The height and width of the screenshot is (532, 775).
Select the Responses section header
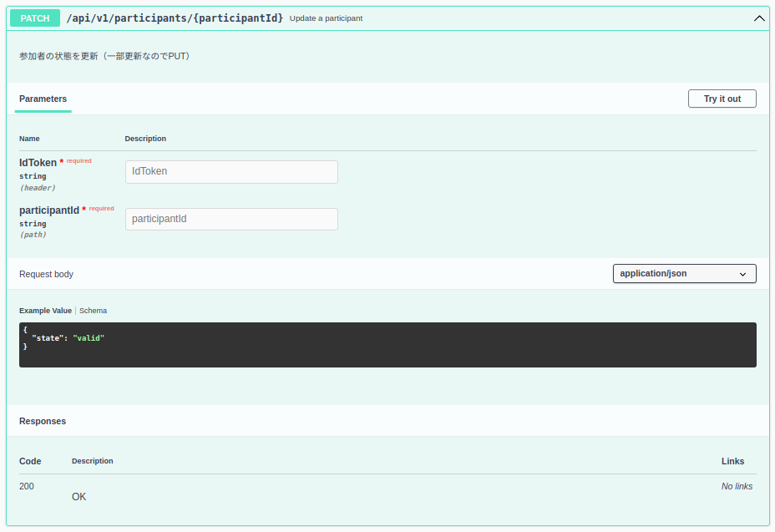(43, 421)
